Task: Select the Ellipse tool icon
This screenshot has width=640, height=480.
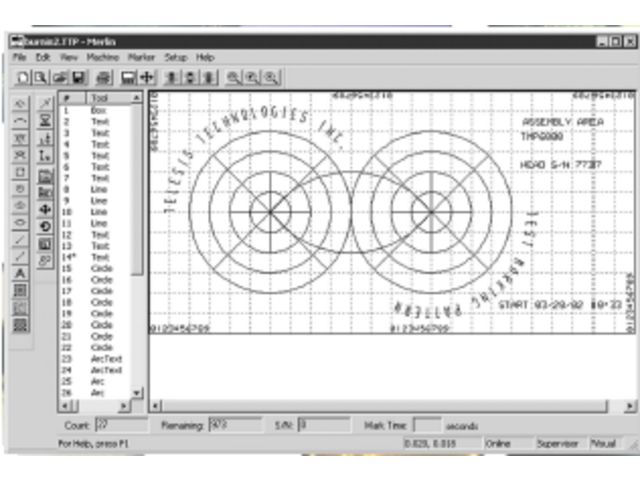Action: pos(20,223)
